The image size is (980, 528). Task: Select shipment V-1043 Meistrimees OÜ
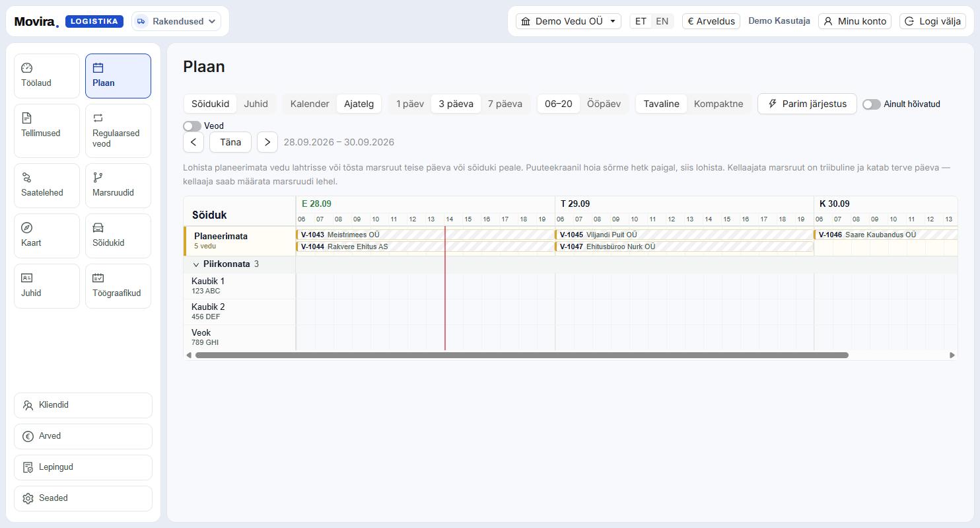[425, 235]
